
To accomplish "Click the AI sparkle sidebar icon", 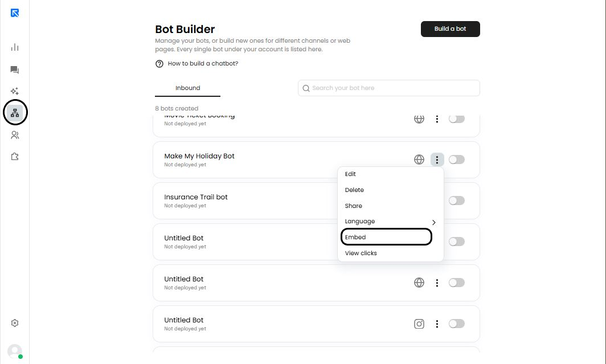I will (x=15, y=91).
